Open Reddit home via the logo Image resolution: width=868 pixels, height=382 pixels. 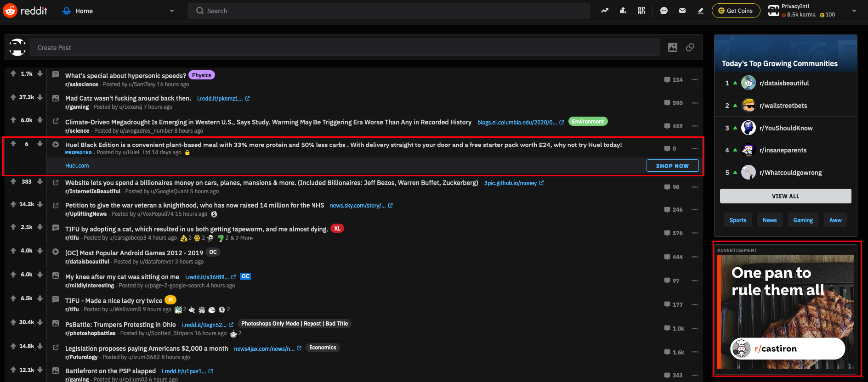tap(25, 11)
